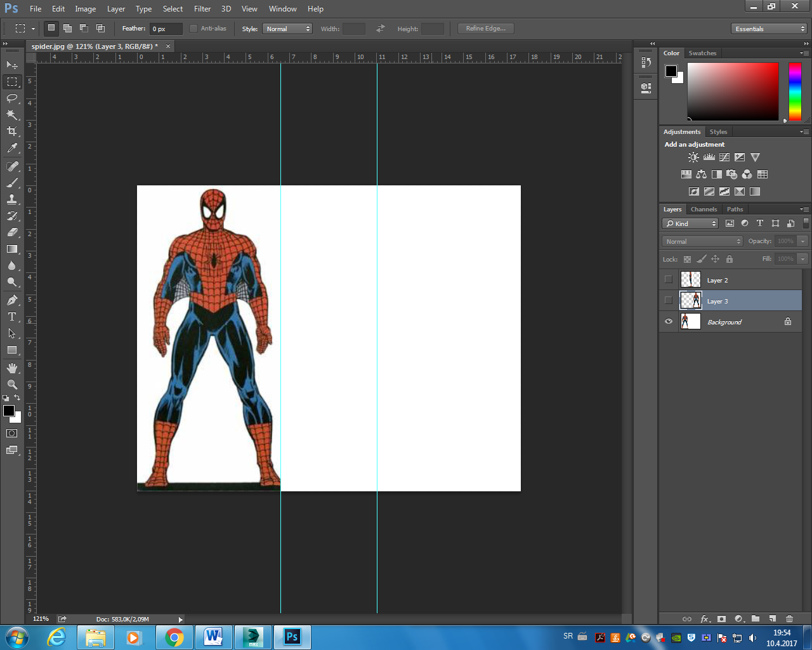Select the Clone Stamp tool

point(12,199)
